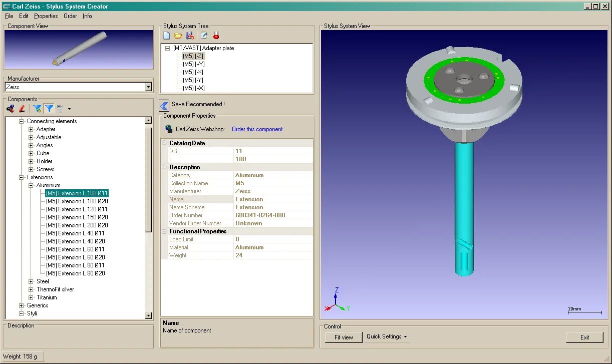Image resolution: width=612 pixels, height=364 pixels.
Task: Click the red stylus icon in Components toolbar
Action: coord(22,108)
